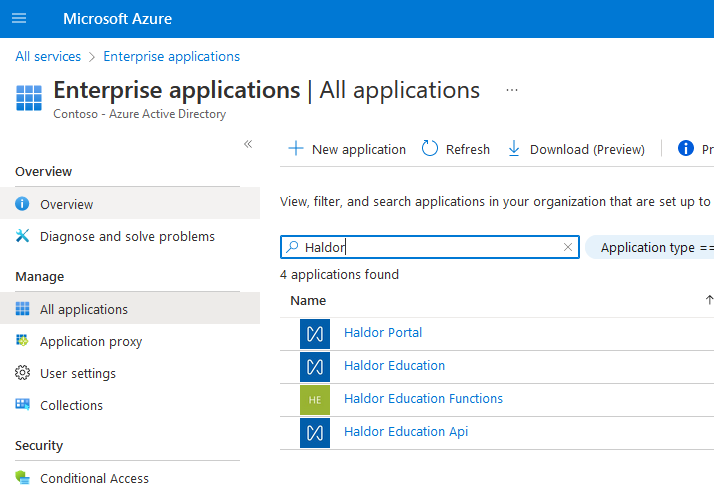Image resolution: width=714 pixels, height=487 pixels.
Task: Sort by Name using the arrow icon
Action: pos(709,300)
